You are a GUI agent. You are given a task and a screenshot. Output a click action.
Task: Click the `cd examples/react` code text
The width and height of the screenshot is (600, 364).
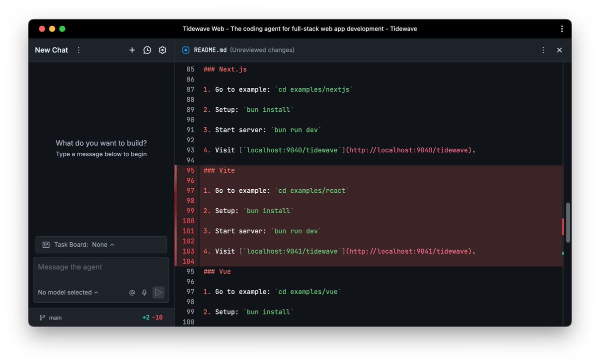pos(312,191)
